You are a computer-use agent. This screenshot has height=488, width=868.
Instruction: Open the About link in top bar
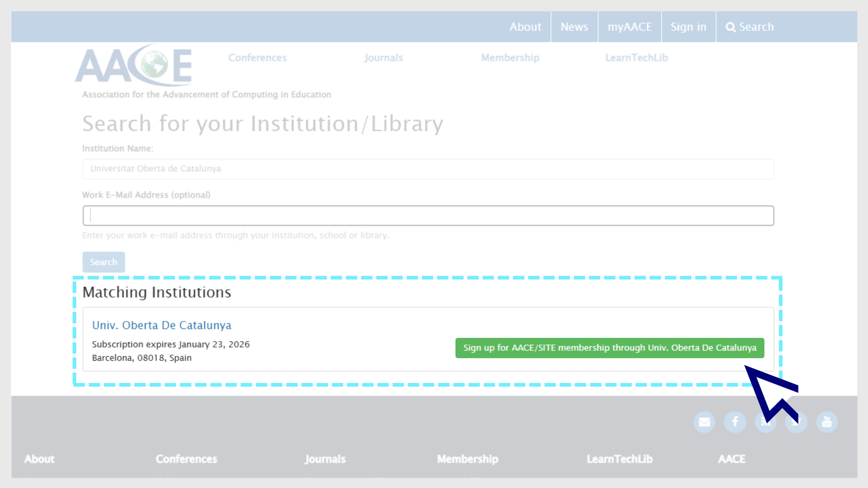(x=525, y=27)
